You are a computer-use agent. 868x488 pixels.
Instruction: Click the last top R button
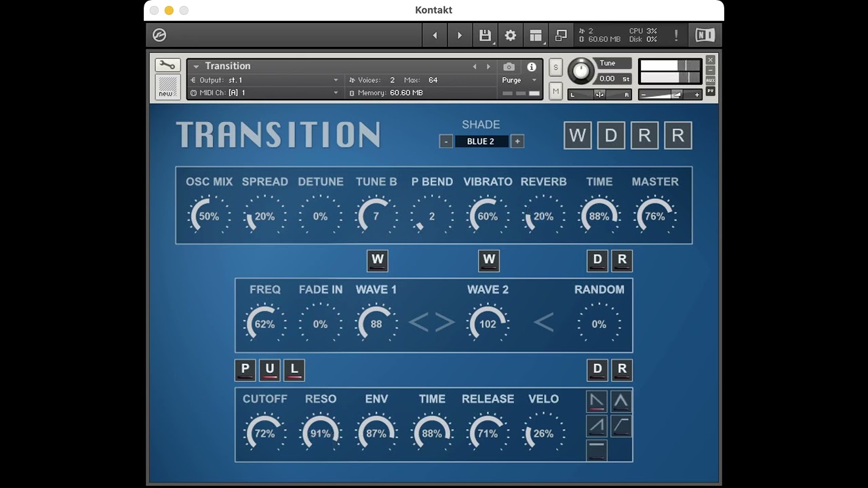click(678, 136)
